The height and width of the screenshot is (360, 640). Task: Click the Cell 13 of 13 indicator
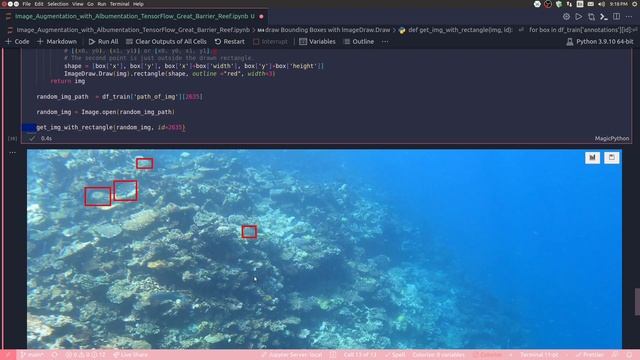pyautogui.click(x=360, y=355)
